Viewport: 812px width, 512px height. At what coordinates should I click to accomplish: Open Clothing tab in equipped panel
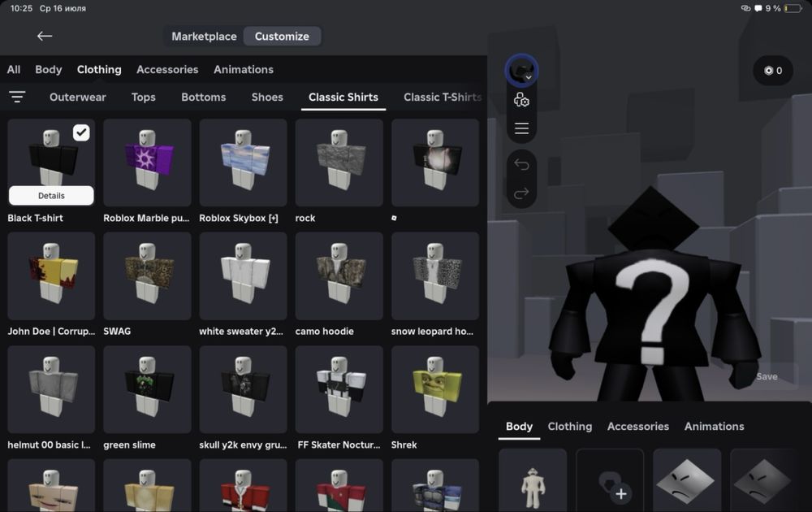coord(570,426)
